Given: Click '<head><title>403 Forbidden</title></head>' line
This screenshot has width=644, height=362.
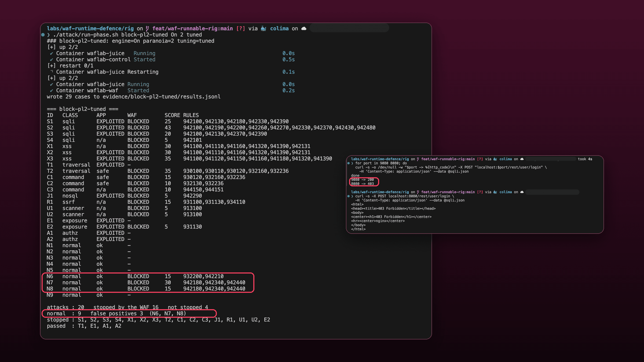Looking at the screenshot, I should click(393, 208).
